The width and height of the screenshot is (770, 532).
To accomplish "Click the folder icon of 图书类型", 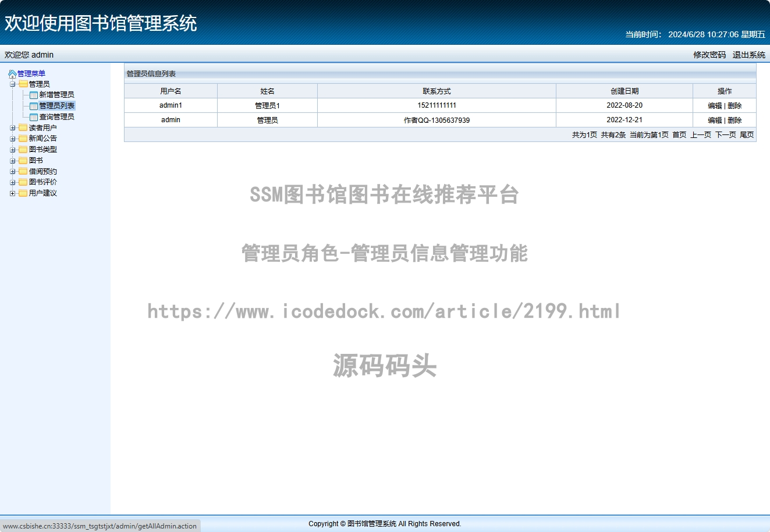I will click(23, 150).
